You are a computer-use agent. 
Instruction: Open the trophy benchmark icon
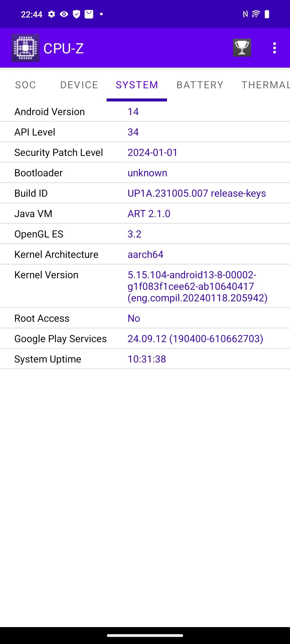tap(242, 48)
